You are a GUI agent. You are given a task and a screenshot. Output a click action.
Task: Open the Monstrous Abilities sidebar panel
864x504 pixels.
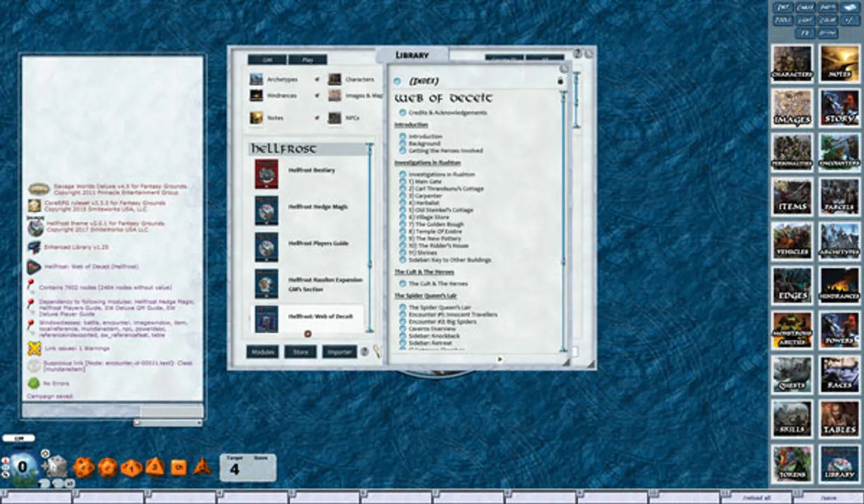click(x=793, y=330)
